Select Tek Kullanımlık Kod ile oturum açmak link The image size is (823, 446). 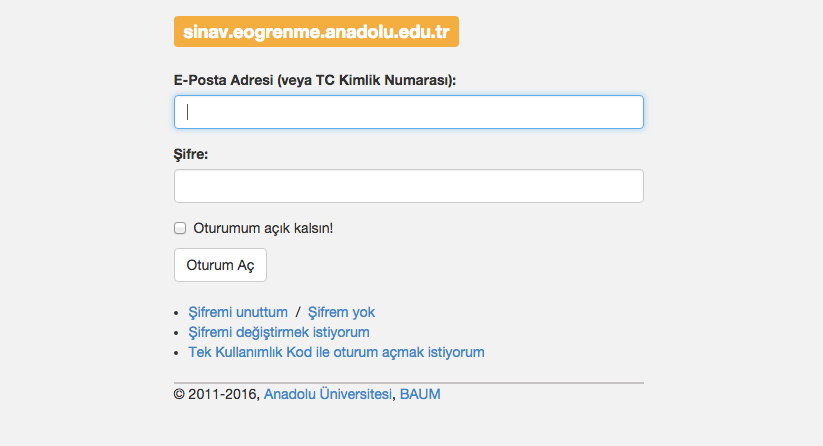[336, 352]
